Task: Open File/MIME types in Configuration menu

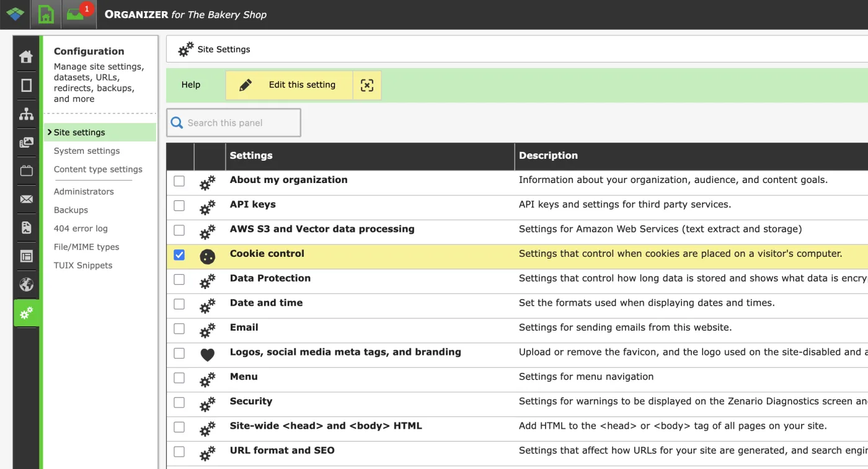Action: (x=86, y=247)
